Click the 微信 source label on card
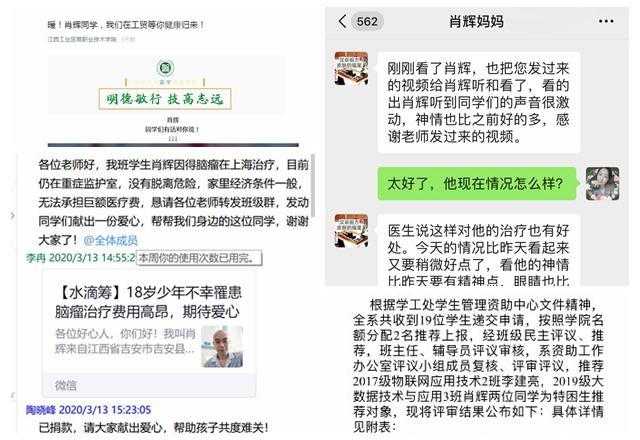The width and height of the screenshot is (640, 440). [x=66, y=385]
